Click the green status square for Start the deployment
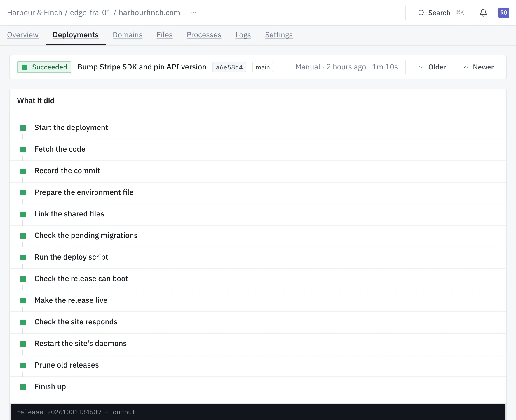This screenshot has width=516, height=420. tap(23, 128)
